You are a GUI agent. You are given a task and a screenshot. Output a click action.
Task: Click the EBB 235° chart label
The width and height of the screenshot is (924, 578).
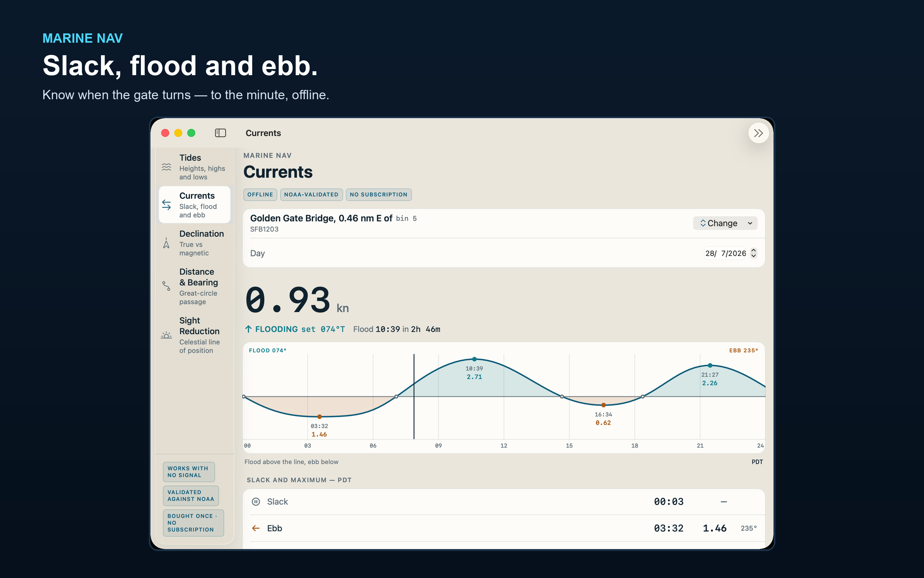743,351
